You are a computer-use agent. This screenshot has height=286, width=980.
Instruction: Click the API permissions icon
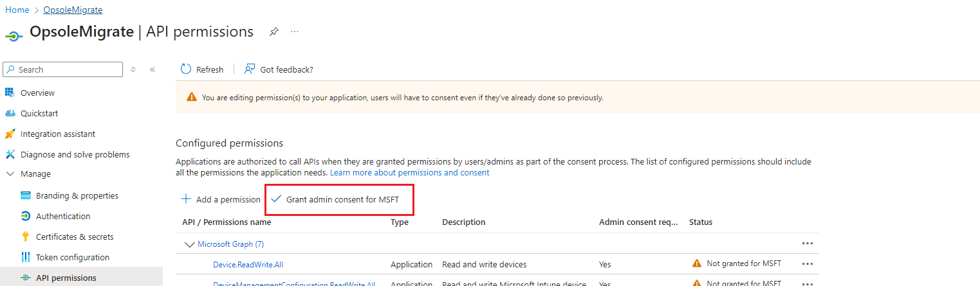(26, 278)
